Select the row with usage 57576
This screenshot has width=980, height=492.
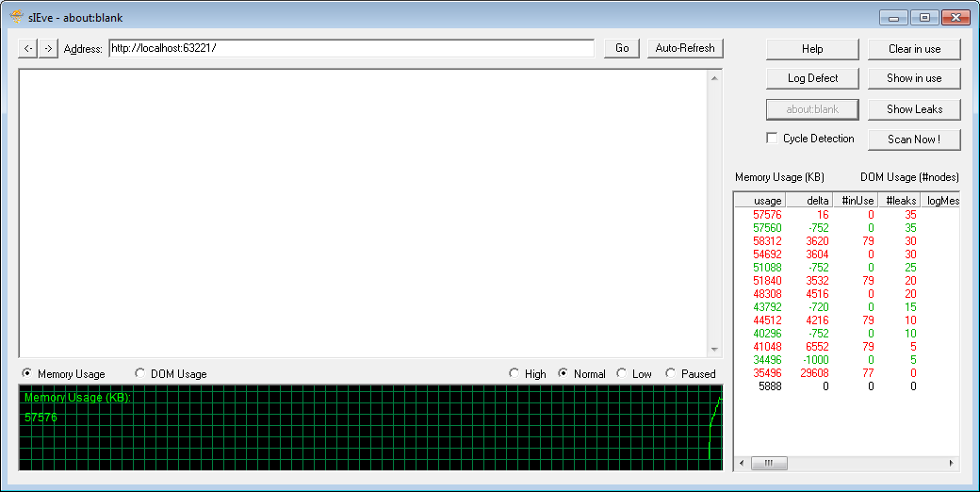[x=847, y=215]
